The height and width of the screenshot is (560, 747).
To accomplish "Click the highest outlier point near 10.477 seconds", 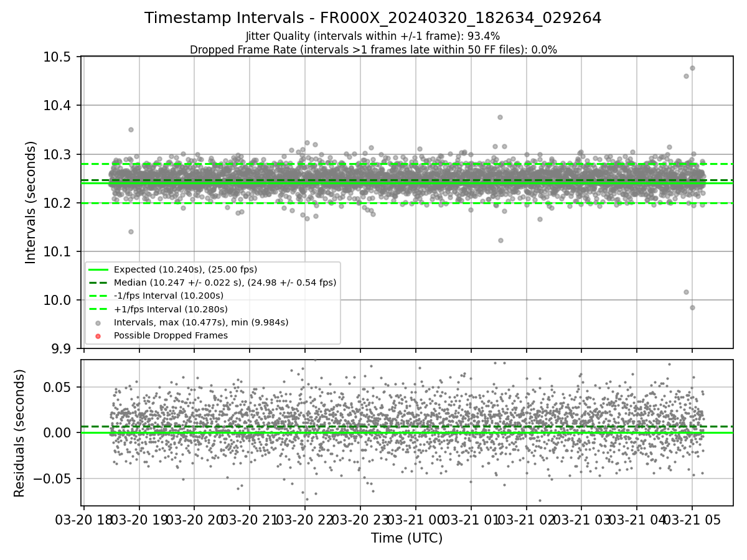I will point(692,68).
